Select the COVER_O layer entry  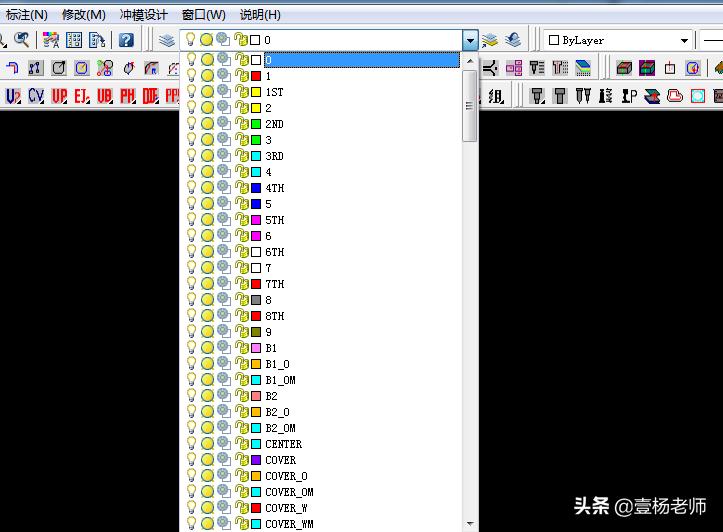(286, 476)
